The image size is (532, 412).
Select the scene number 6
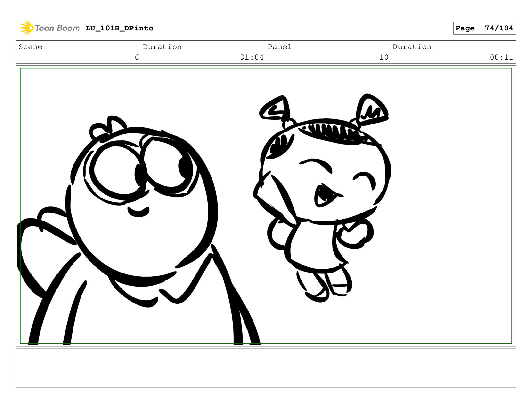tap(137, 57)
